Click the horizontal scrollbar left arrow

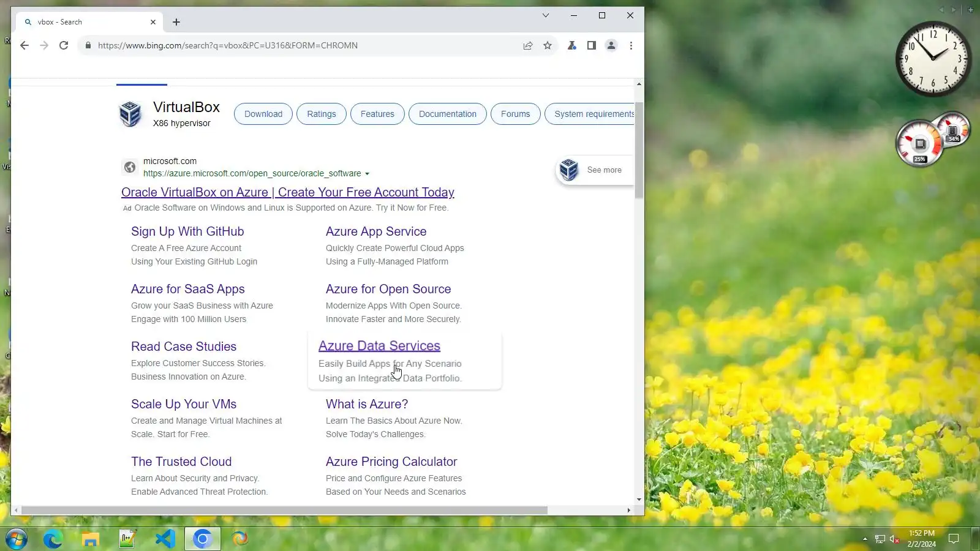[x=16, y=510]
